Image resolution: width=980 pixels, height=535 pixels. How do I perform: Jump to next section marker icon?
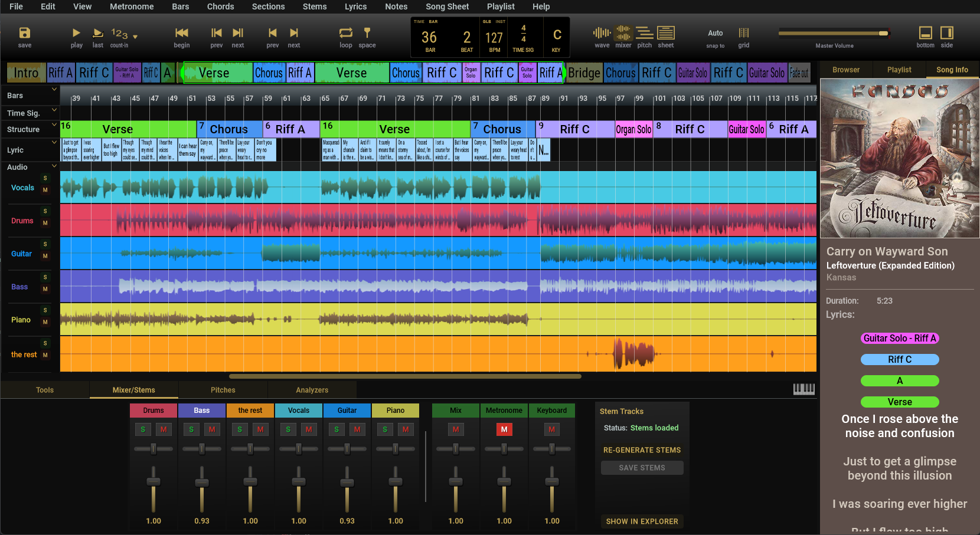pyautogui.click(x=294, y=33)
